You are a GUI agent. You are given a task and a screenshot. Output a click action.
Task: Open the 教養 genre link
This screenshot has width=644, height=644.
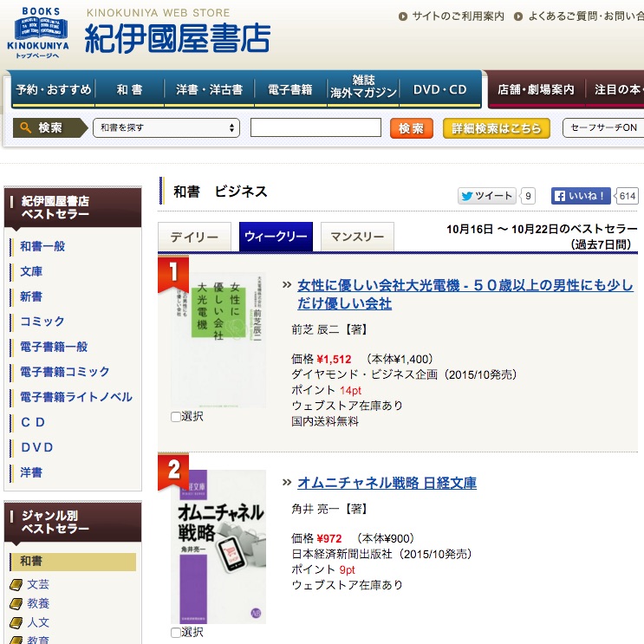(38, 603)
